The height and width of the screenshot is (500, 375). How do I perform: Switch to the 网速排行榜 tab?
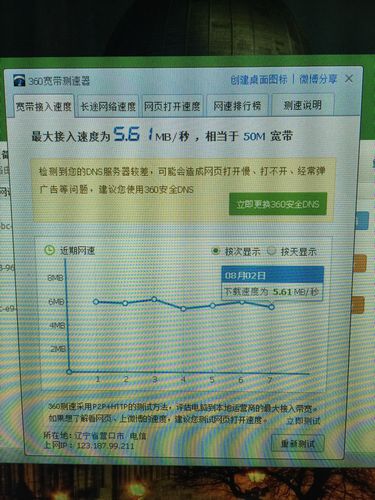click(x=237, y=106)
